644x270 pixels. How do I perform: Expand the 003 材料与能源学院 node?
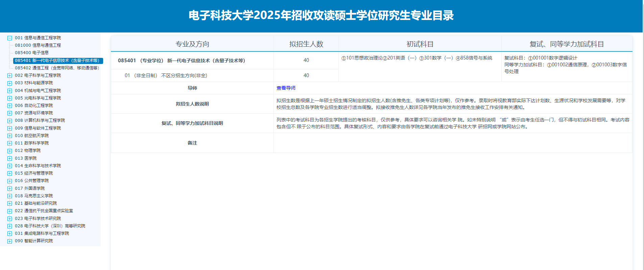coord(10,83)
